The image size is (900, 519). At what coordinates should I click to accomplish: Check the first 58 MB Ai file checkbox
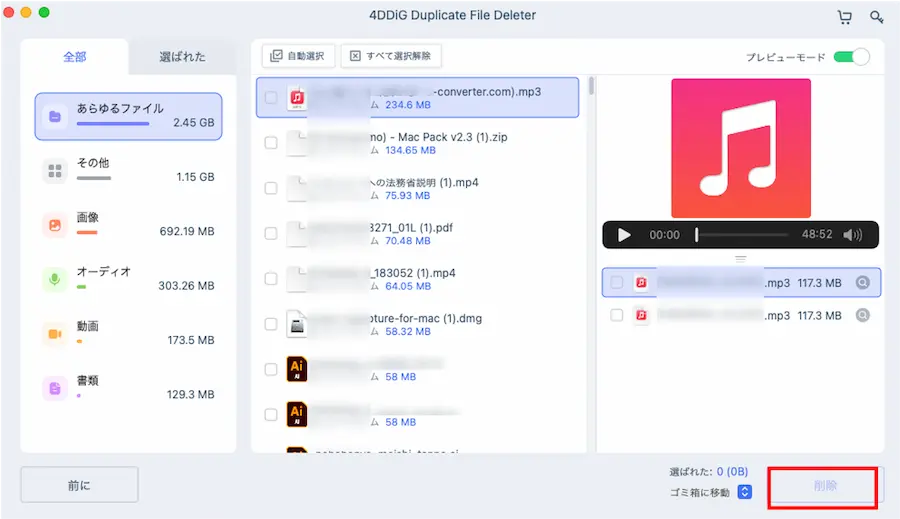[x=271, y=369]
